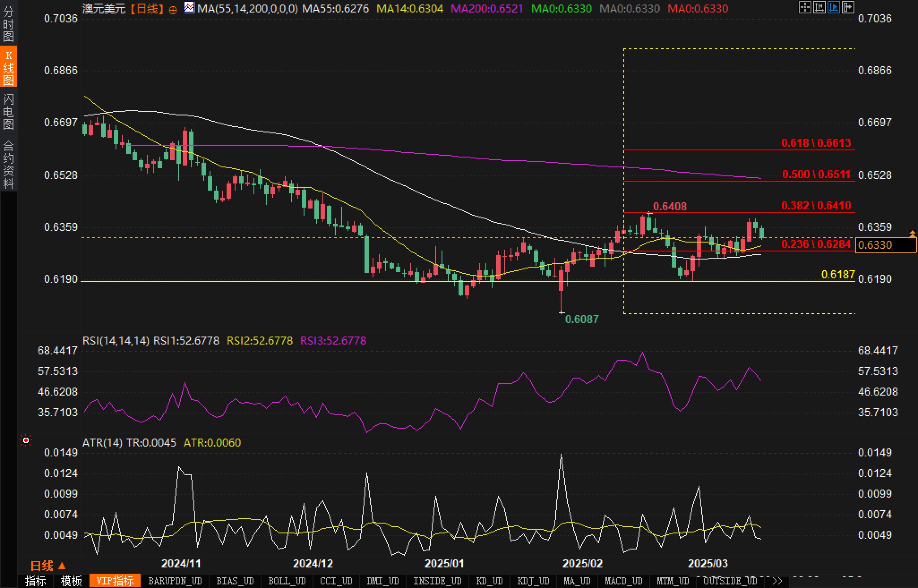
Task: Open the 日线 period dropdown at bottom
Action: pos(48,566)
